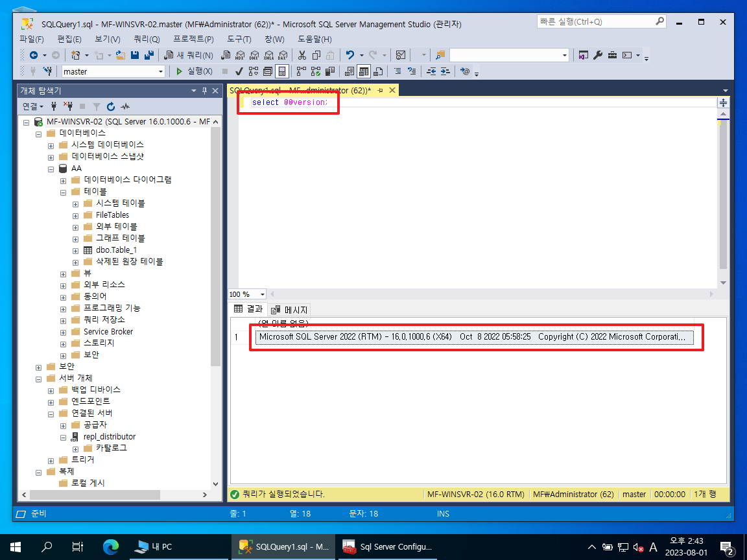The image size is (747, 560).
Task: Open the Find combo box dropdown arrow
Action: (x=565, y=55)
